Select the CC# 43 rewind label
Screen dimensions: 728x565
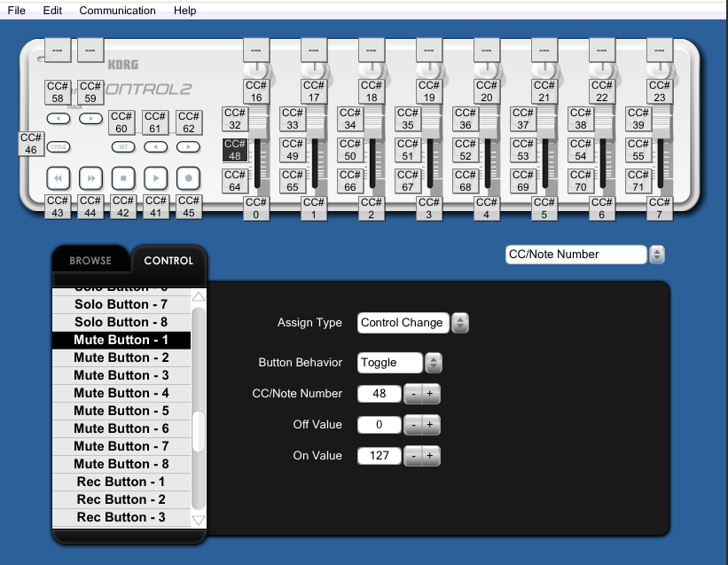click(58, 207)
